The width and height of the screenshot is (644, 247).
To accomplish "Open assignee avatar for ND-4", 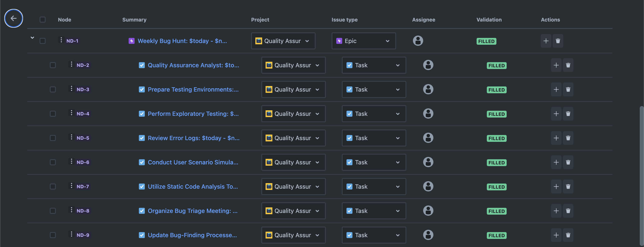I will coord(428,113).
